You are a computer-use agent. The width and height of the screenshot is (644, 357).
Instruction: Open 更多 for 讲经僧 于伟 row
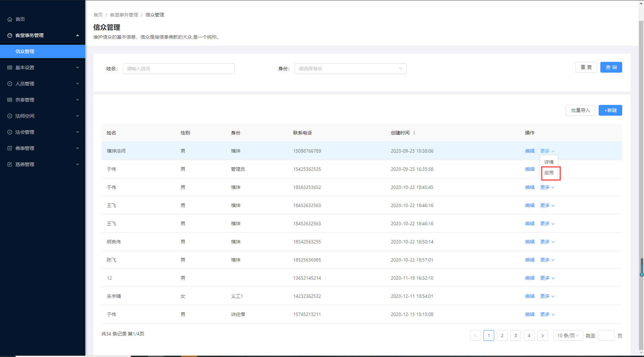point(547,314)
